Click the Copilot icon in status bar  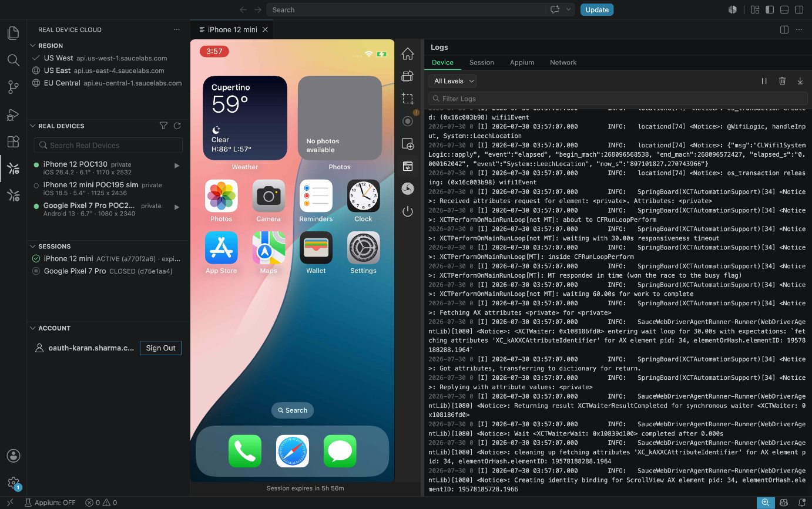tap(784, 503)
